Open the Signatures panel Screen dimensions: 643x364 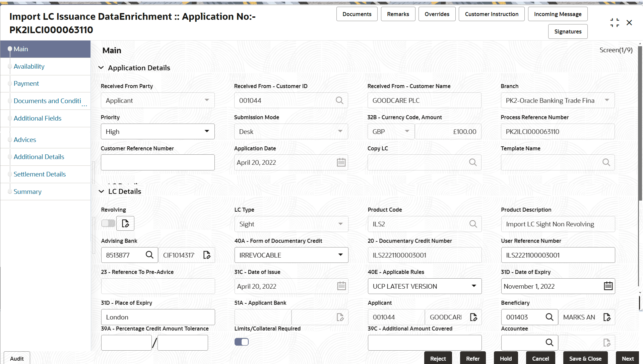pos(568,31)
